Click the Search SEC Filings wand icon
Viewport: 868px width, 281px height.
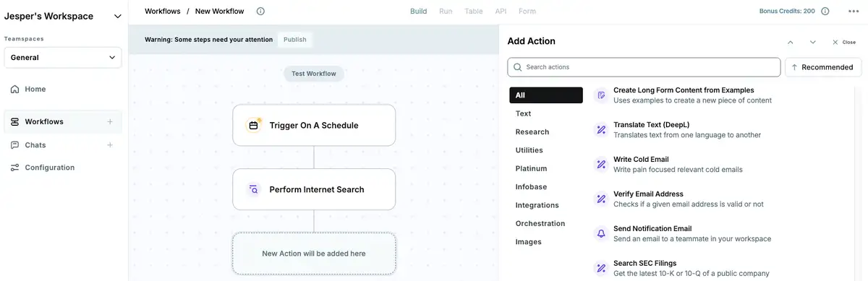[x=601, y=268]
